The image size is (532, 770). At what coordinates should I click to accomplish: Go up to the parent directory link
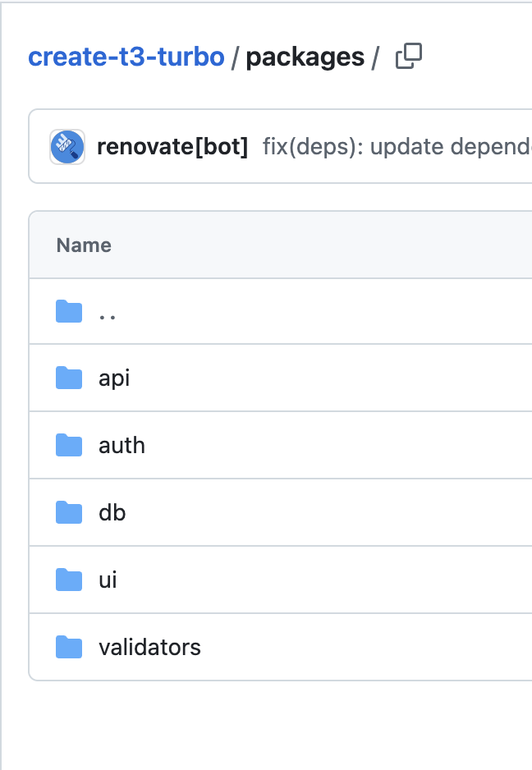(x=107, y=317)
